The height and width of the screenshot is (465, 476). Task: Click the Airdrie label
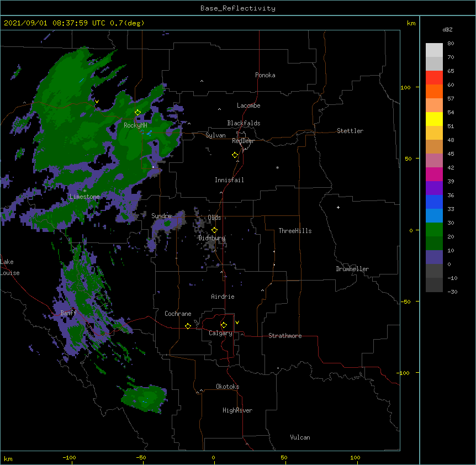click(223, 297)
